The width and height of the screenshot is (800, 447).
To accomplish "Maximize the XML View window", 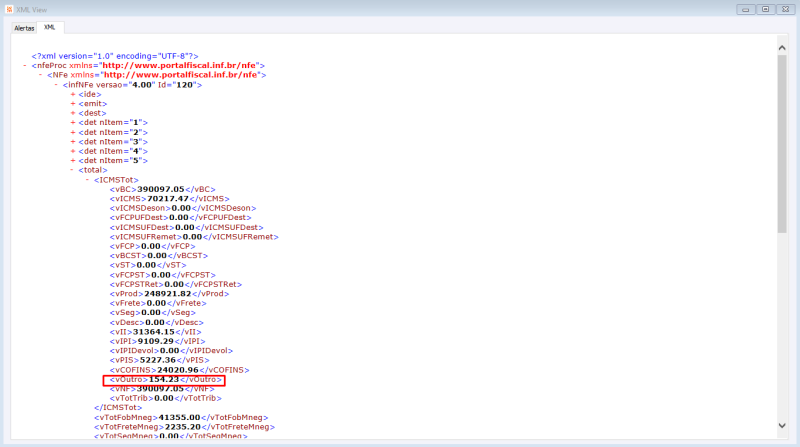I will 765,9.
